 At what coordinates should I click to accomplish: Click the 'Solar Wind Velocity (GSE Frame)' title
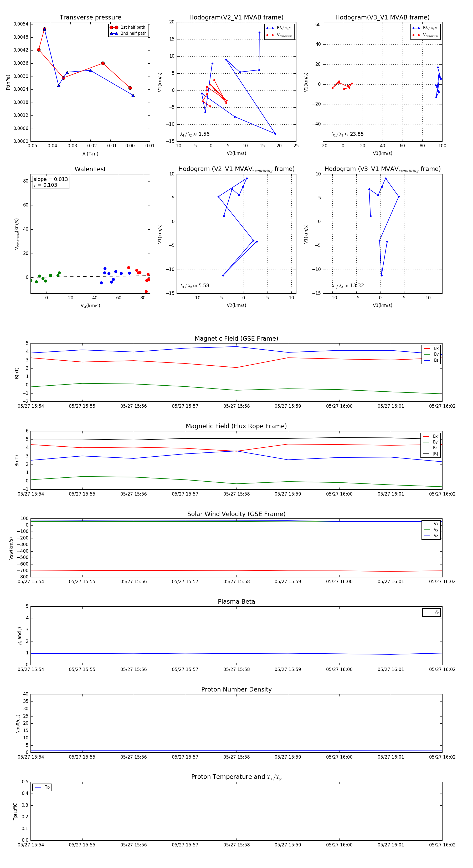pos(236,514)
